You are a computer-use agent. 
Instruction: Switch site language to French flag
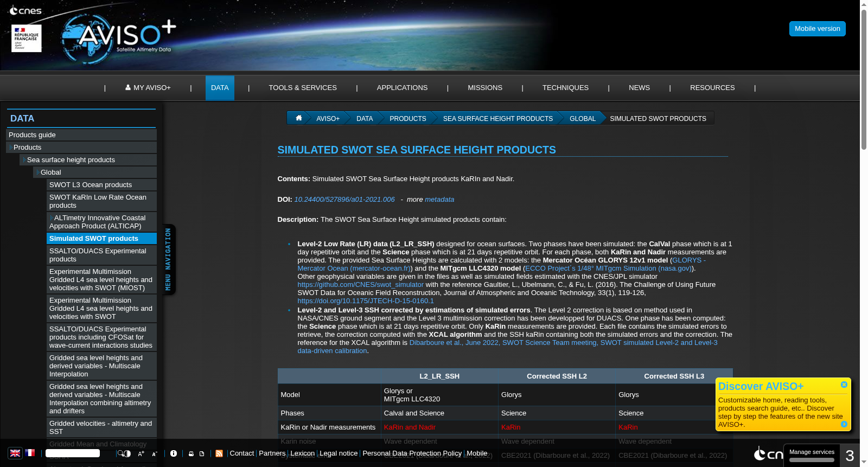point(30,453)
